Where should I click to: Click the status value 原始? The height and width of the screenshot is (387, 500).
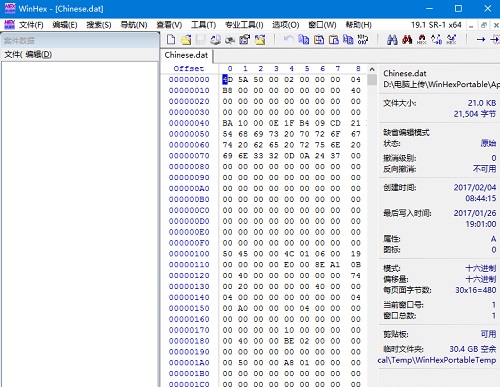(x=488, y=143)
